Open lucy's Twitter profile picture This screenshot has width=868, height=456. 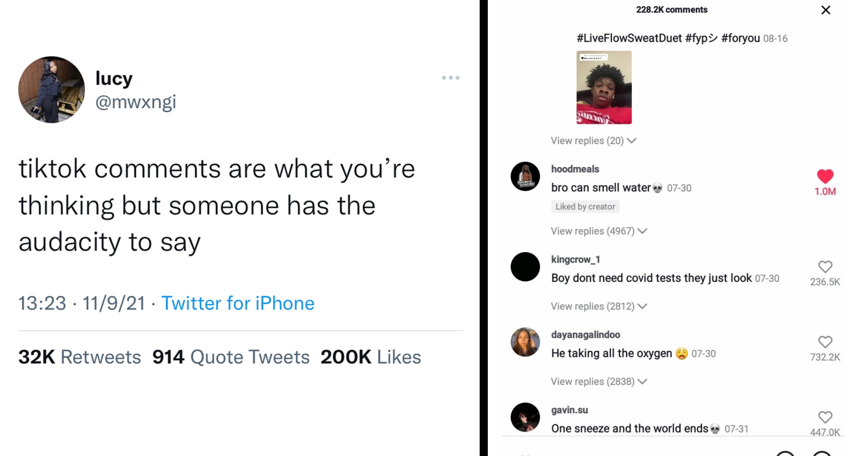[52, 90]
